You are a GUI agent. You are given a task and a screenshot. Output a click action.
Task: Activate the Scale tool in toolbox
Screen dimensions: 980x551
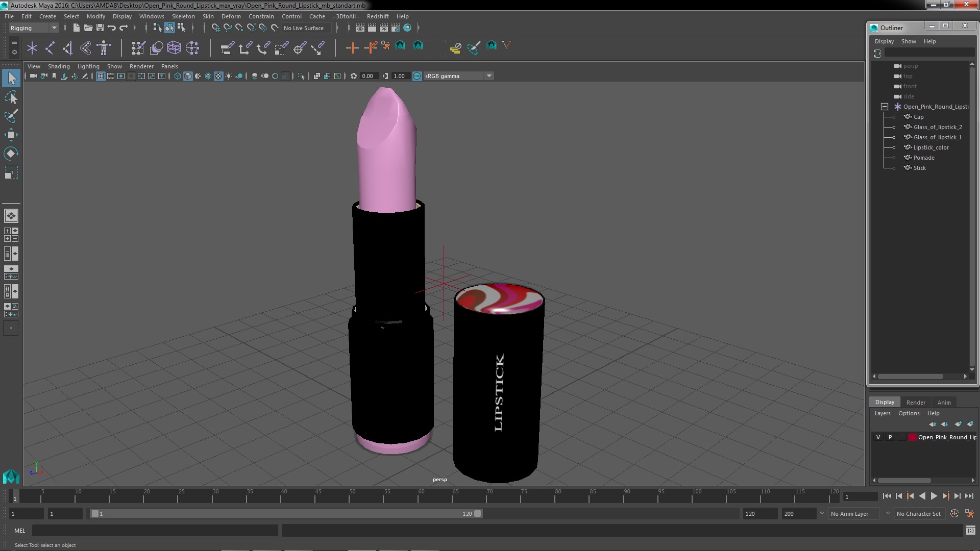point(11,172)
